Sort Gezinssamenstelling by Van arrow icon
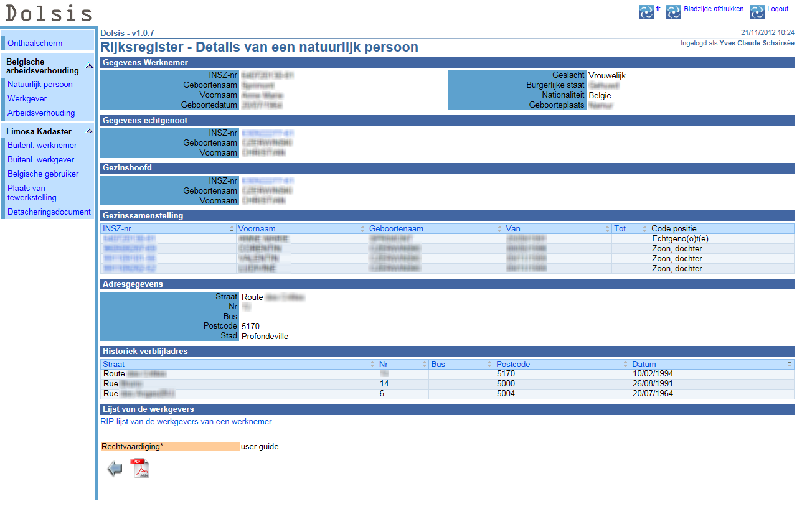The height and width of the screenshot is (532, 797). click(x=608, y=229)
